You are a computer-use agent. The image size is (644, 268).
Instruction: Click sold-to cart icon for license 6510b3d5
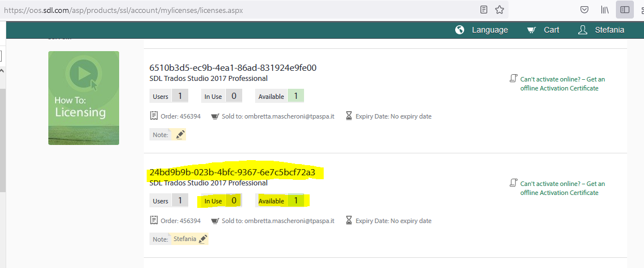215,116
